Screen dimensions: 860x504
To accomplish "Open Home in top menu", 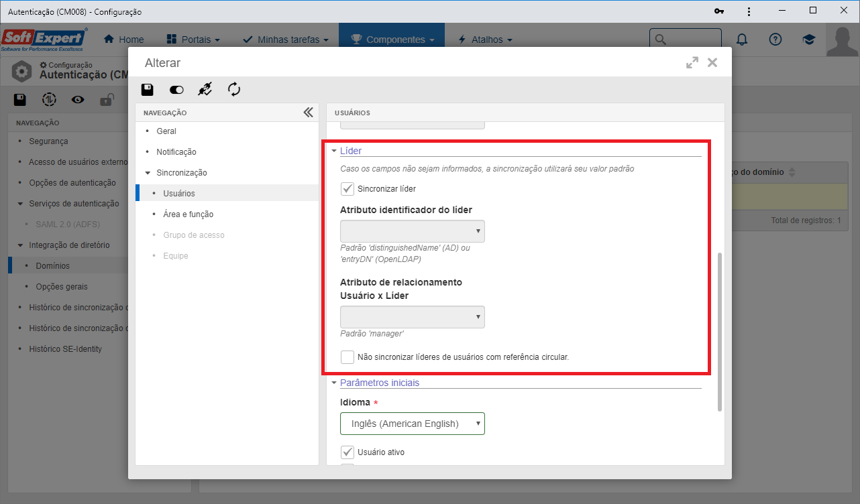I will [124, 40].
